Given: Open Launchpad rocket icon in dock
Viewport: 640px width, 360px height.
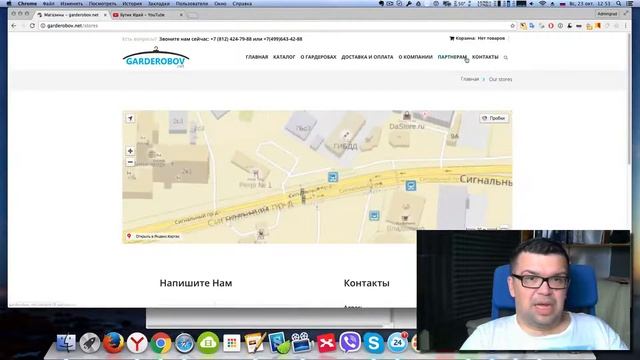Looking at the screenshot, I should (x=89, y=343).
